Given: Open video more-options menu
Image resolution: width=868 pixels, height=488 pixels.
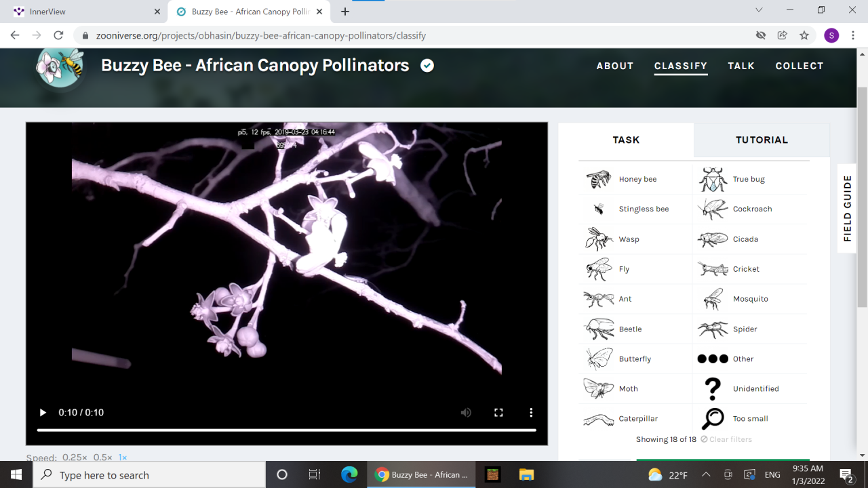Looking at the screenshot, I should pos(531,412).
